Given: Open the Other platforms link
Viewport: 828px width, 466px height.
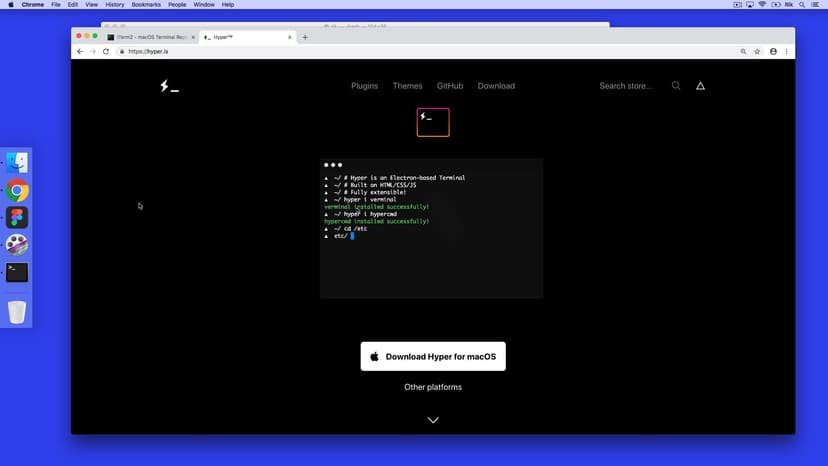Looking at the screenshot, I should click(x=433, y=387).
